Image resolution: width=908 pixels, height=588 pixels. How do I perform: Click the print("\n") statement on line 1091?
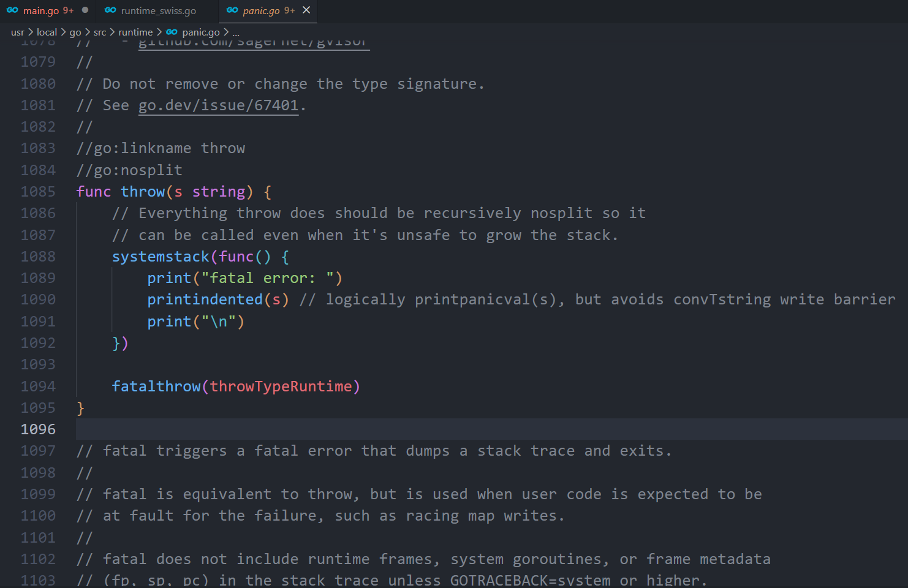coord(196,322)
